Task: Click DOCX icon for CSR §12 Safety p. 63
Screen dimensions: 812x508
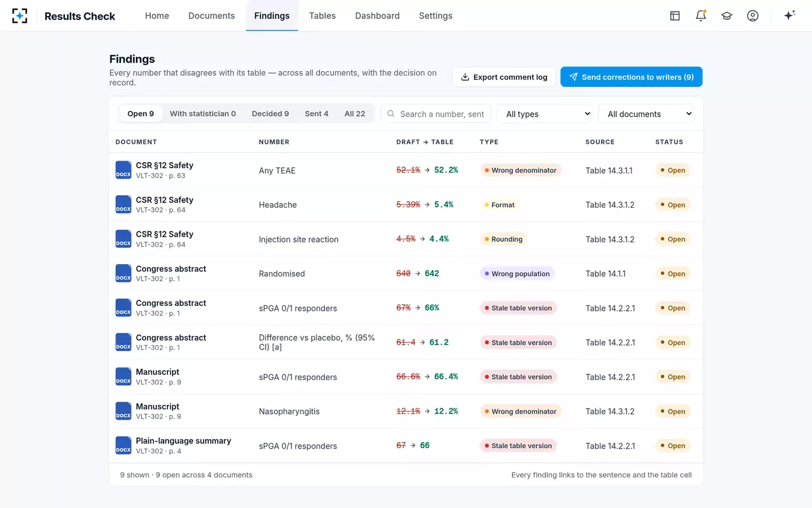Action: pyautogui.click(x=123, y=170)
